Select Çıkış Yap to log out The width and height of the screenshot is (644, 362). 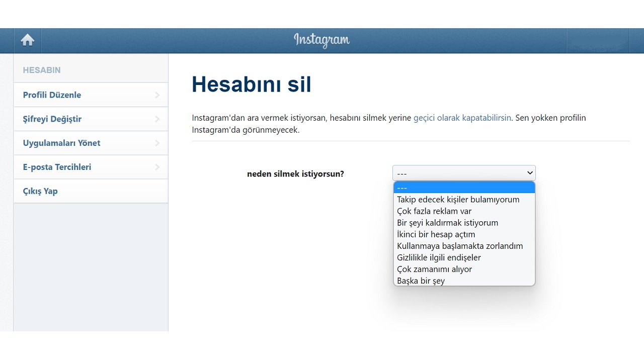[91, 192]
